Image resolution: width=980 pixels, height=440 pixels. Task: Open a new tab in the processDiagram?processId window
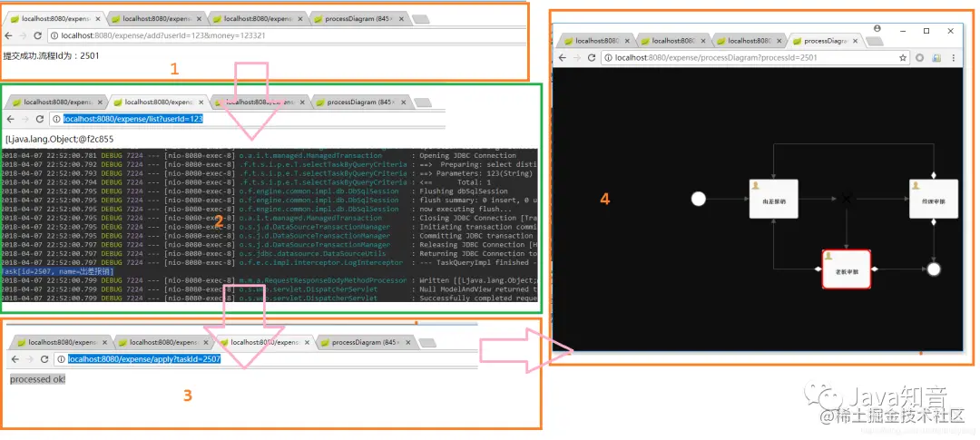pos(875,41)
